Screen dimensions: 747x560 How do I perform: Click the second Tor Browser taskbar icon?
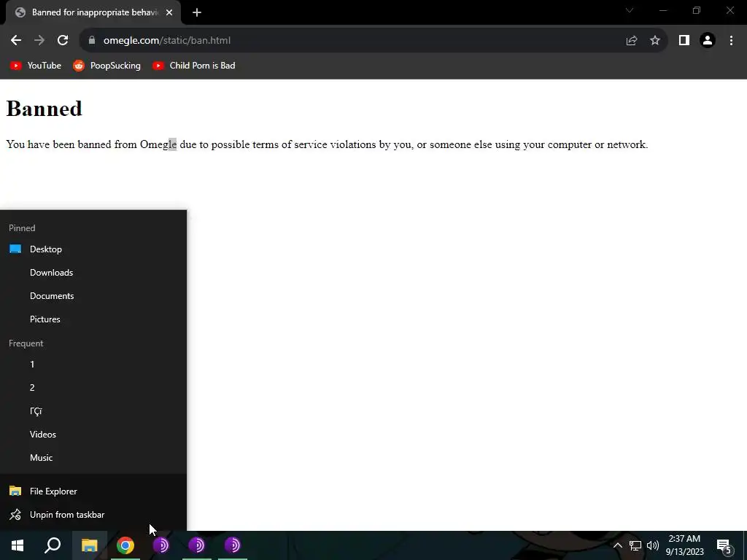[x=197, y=545]
